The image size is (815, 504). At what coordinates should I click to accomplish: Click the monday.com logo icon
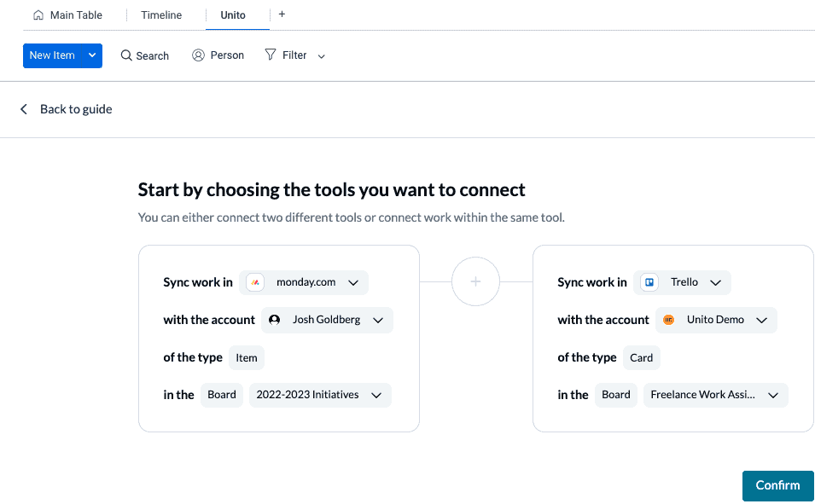click(255, 282)
